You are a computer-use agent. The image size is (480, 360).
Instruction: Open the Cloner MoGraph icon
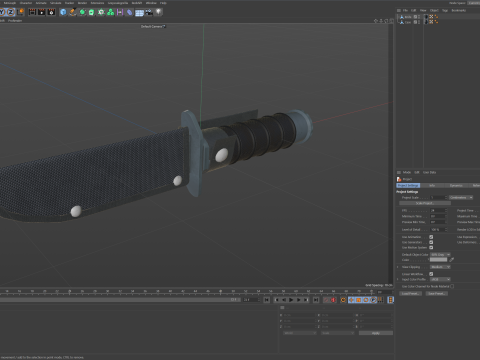[101, 12]
